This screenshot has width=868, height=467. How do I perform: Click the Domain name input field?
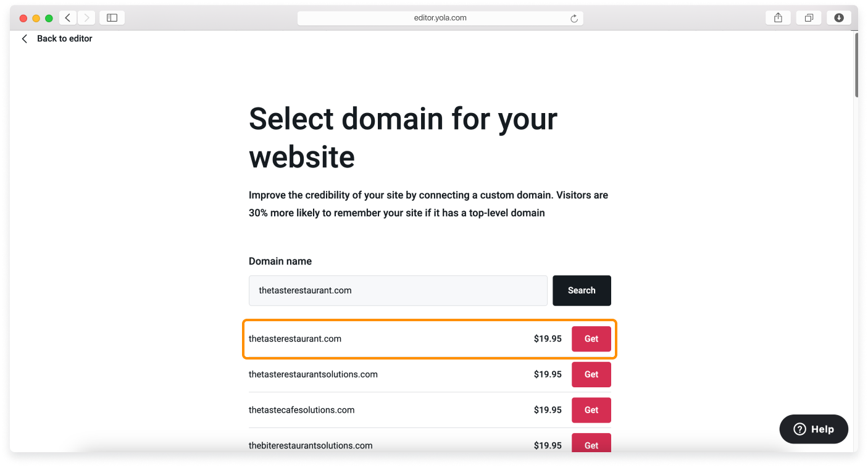coord(398,290)
